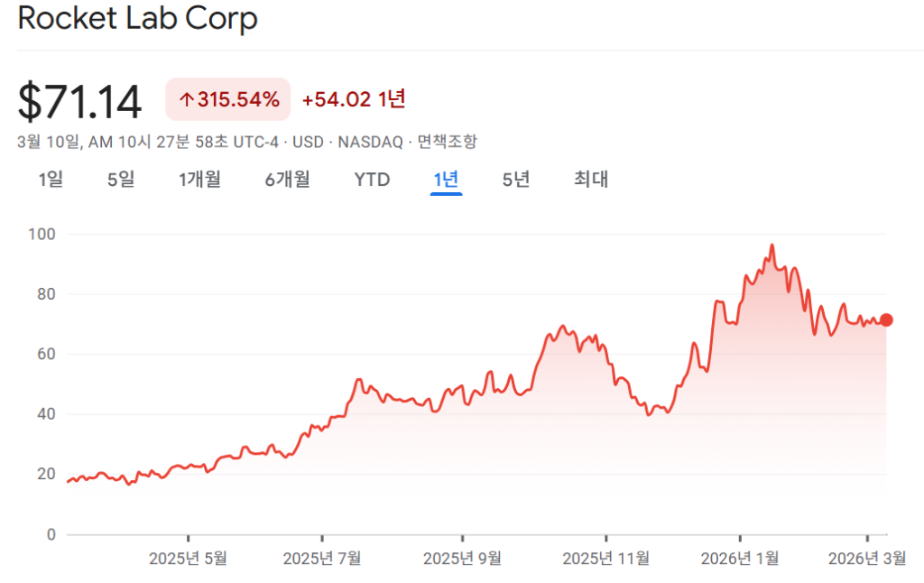Open the 1개월 price chart

pyautogui.click(x=199, y=179)
